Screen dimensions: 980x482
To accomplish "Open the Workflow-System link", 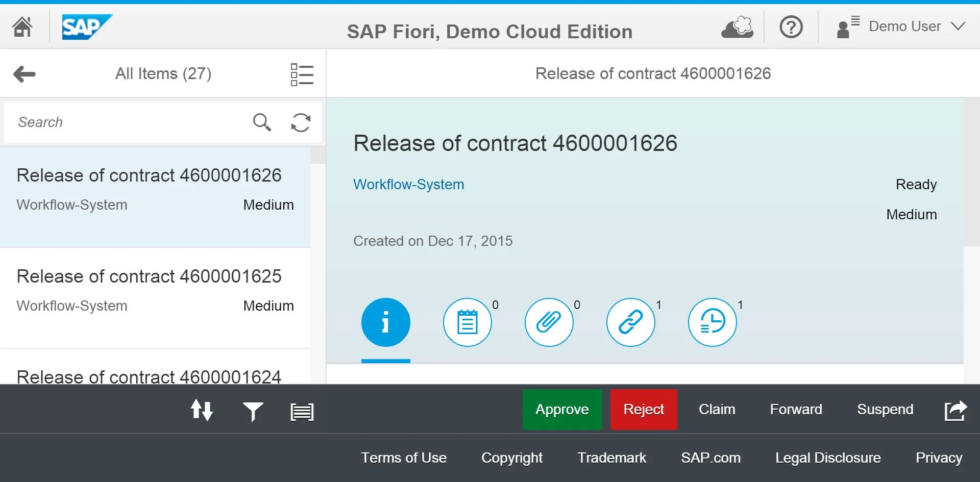I will click(408, 185).
